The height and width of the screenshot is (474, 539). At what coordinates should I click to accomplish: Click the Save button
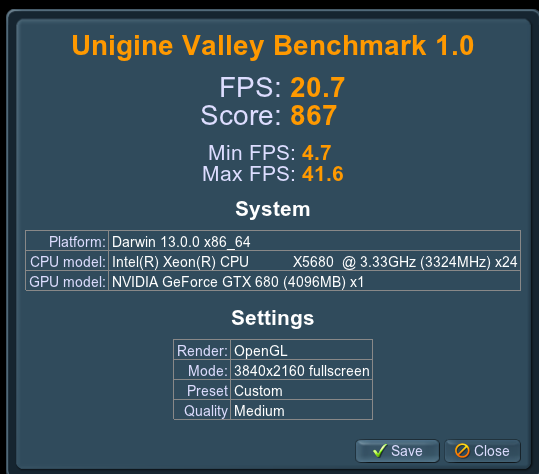tap(397, 451)
